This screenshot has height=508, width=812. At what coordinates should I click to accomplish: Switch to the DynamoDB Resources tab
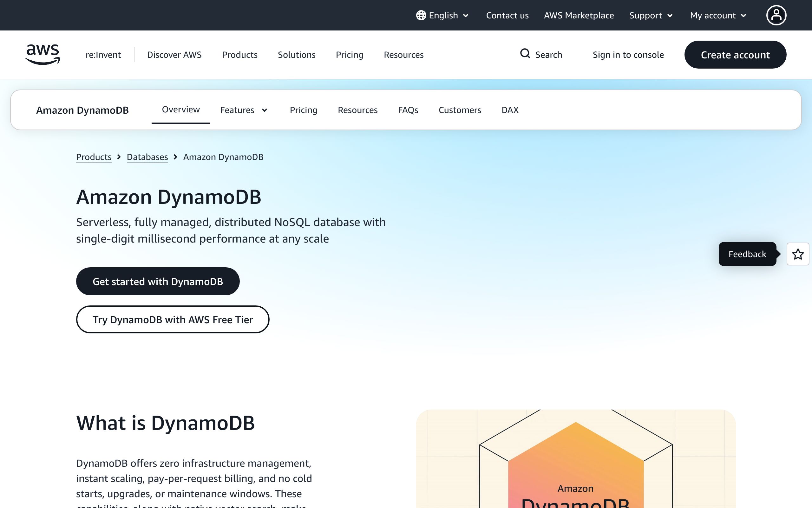(x=357, y=110)
